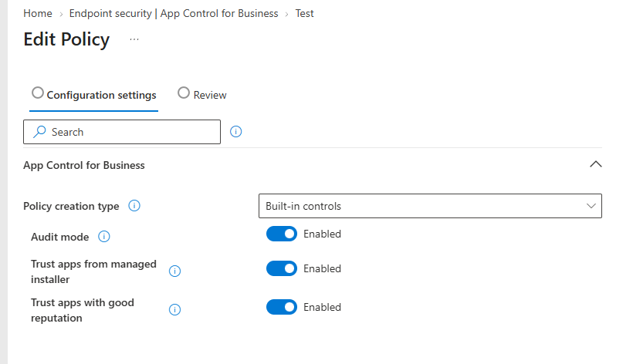Collapse the App Control for Business section

coord(595,164)
